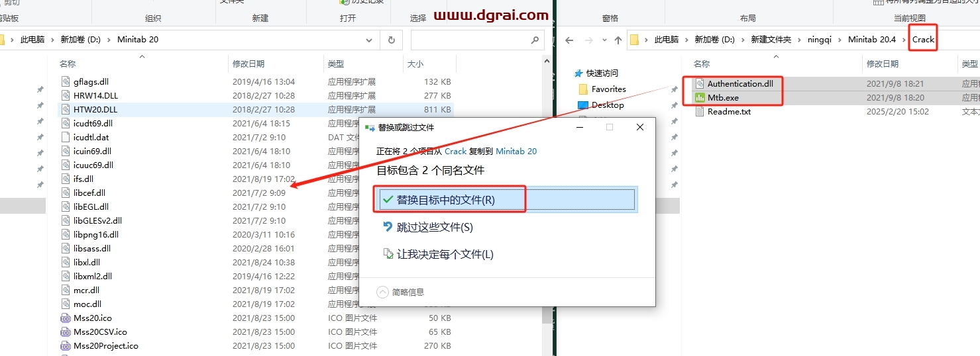Select file name libGLESv2.dll
980x356 pixels.
(x=98, y=220)
